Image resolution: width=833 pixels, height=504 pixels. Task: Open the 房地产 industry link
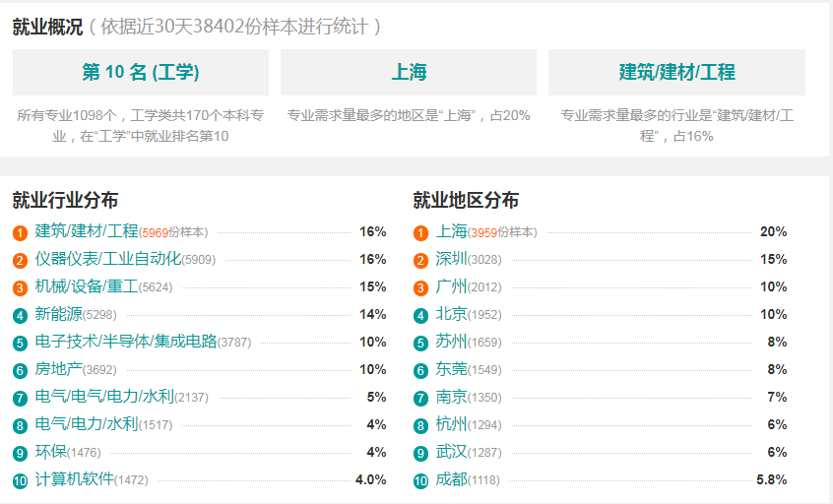[x=59, y=368]
